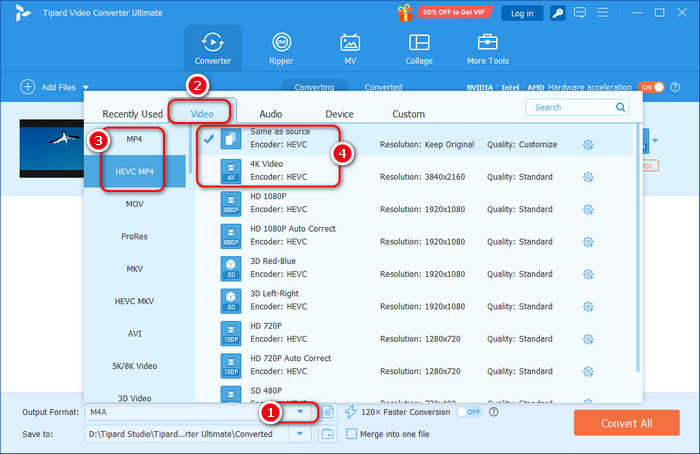Click the Convert All button
This screenshot has height=454, width=700.
pos(626,422)
